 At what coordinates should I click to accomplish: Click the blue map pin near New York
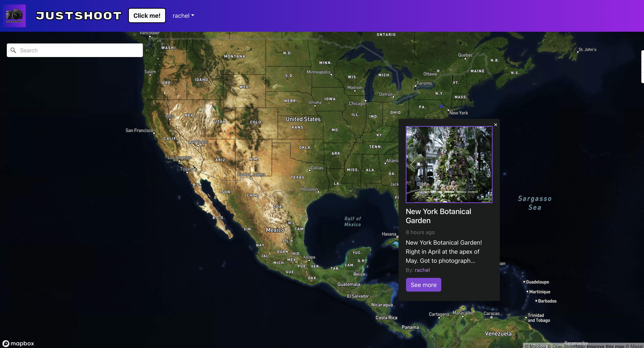pyautogui.click(x=441, y=106)
